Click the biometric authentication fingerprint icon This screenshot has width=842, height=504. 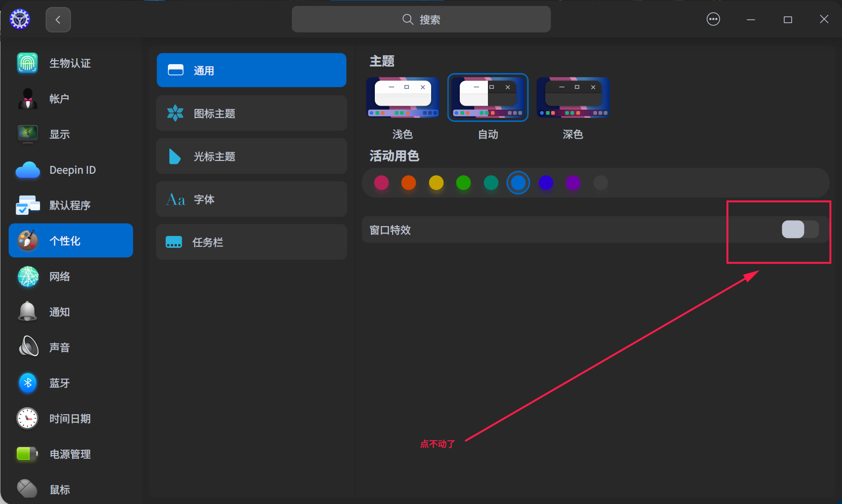point(28,63)
